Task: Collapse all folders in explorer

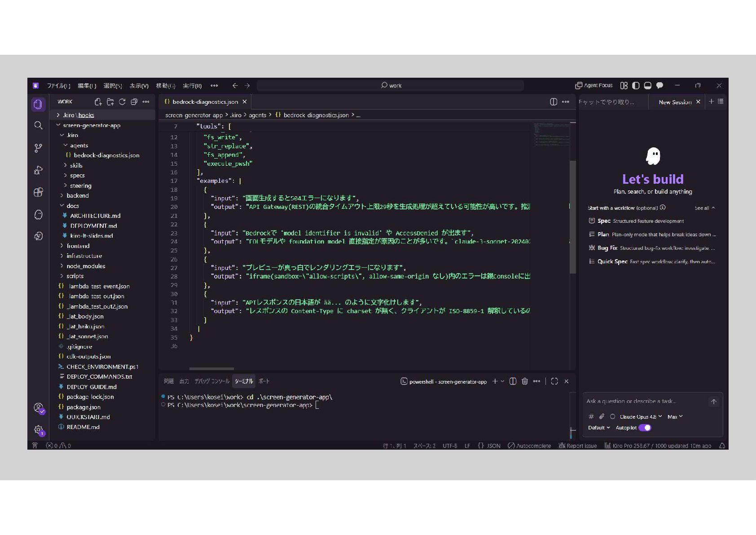Action: (x=134, y=102)
